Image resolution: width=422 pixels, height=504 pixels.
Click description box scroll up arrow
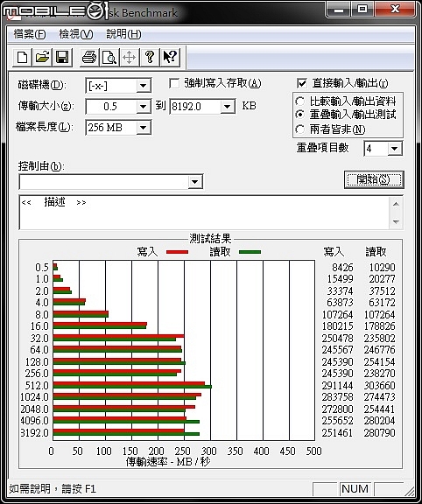point(396,204)
